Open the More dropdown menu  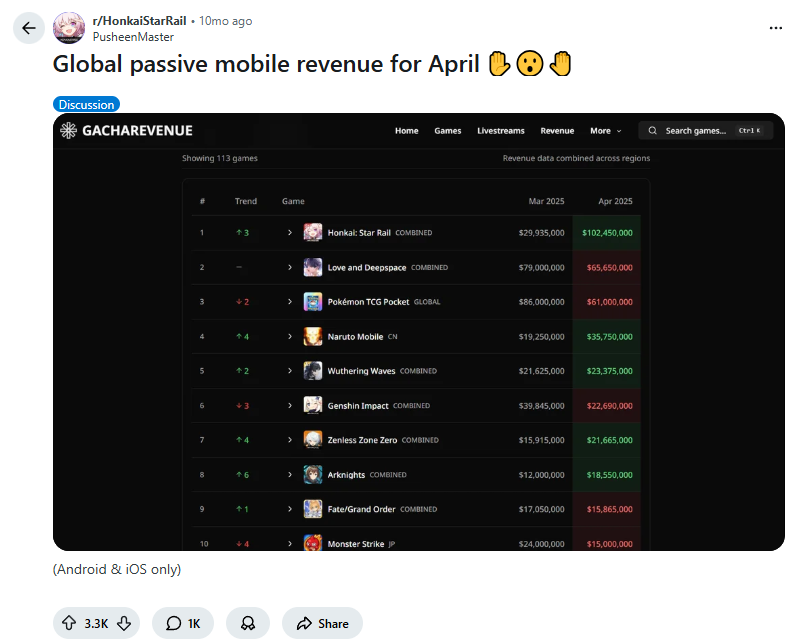[x=605, y=131]
